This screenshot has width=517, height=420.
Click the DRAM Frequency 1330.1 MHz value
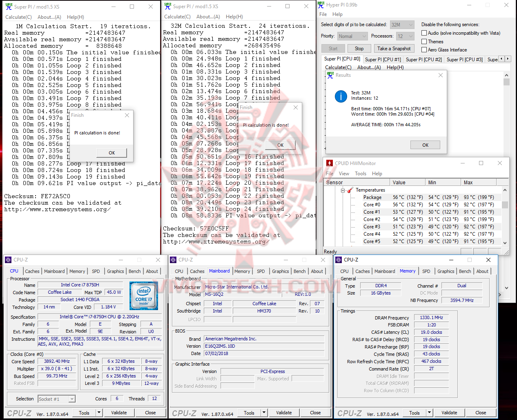[431, 317]
